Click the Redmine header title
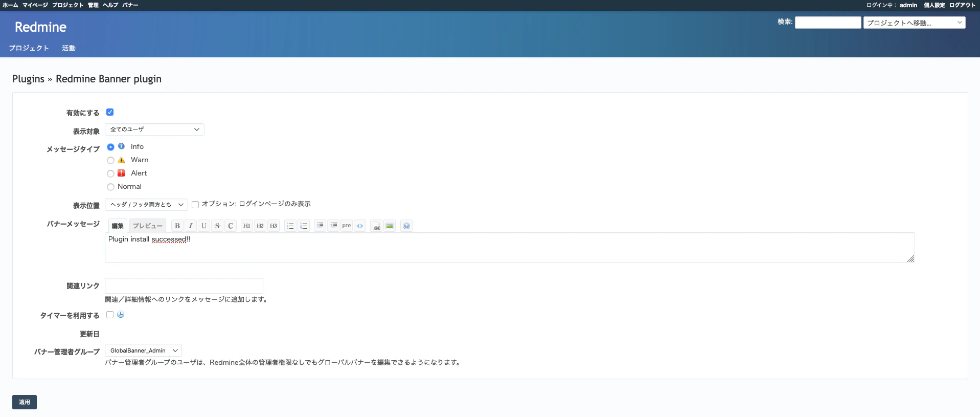Image resolution: width=980 pixels, height=417 pixels. (40, 27)
